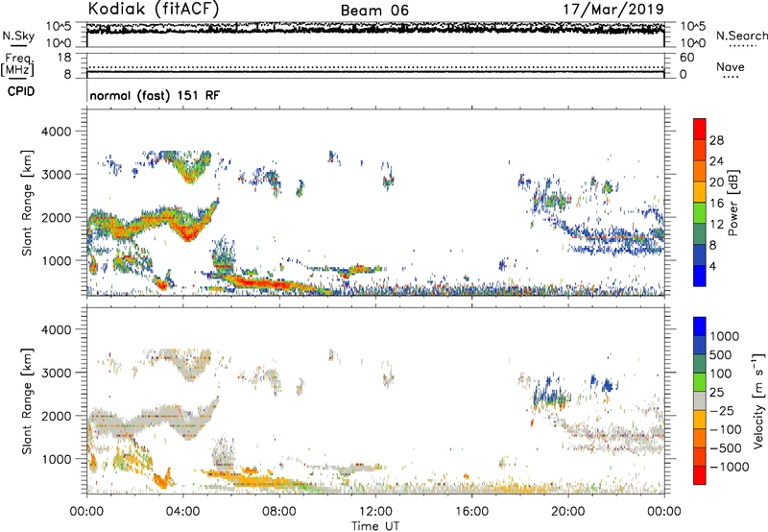The image size is (768, 532).
Task: Click the '500' label on the velocity scale
Action: tap(719, 354)
